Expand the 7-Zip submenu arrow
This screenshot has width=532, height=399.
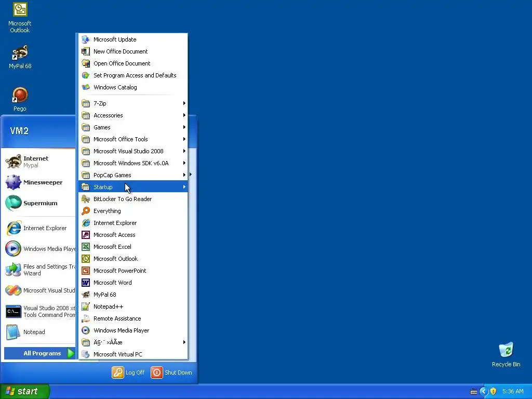click(x=184, y=103)
